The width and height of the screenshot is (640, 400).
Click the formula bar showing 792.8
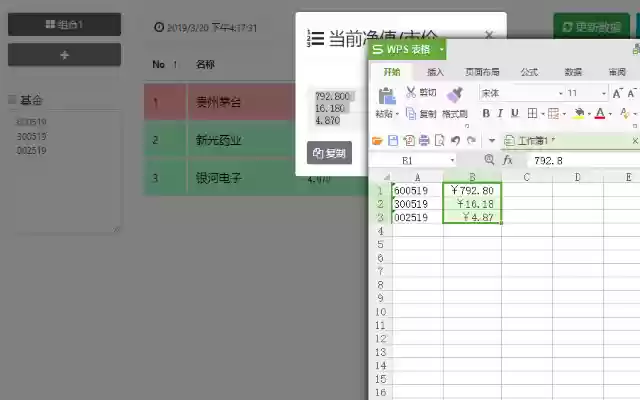coord(584,160)
